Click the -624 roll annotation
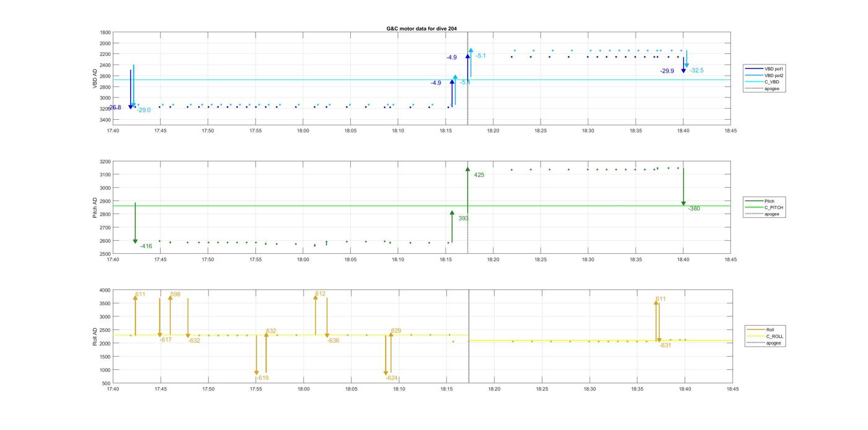 coord(391,378)
